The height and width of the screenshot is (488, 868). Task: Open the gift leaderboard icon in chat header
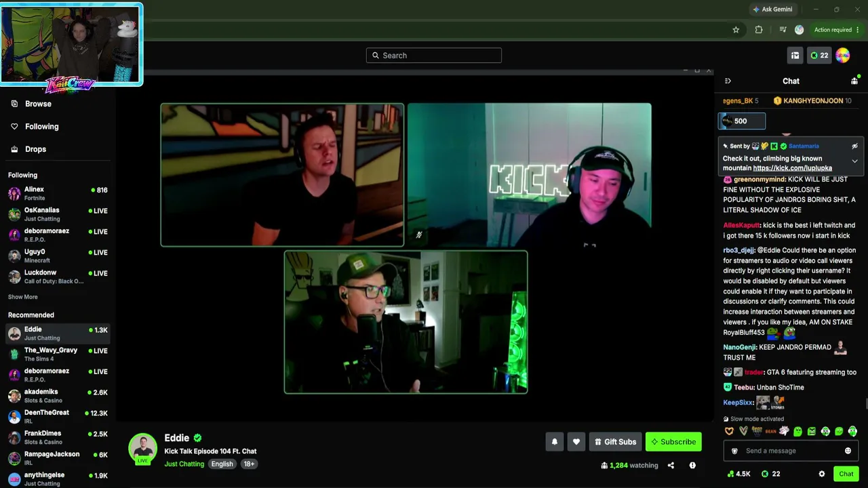click(854, 81)
